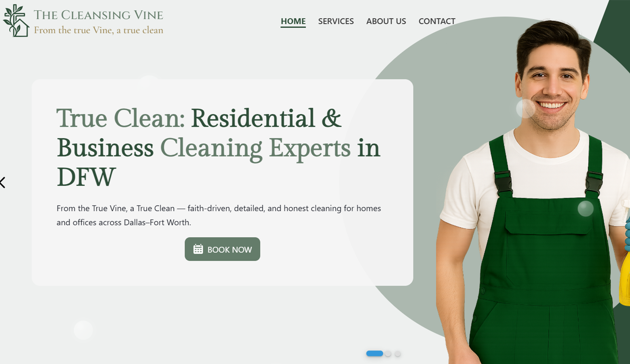Click tagline 'From the true Vine, a true clean'
This screenshot has width=630, height=364.
pos(99,30)
